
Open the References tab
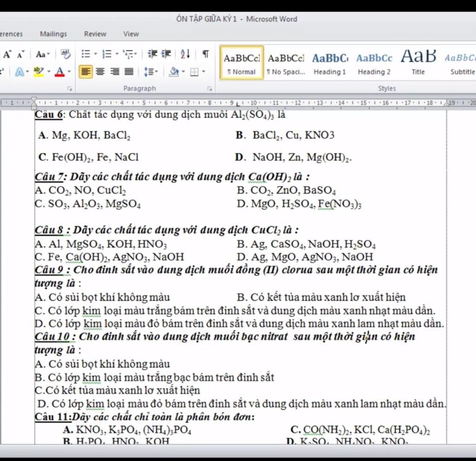11,34
